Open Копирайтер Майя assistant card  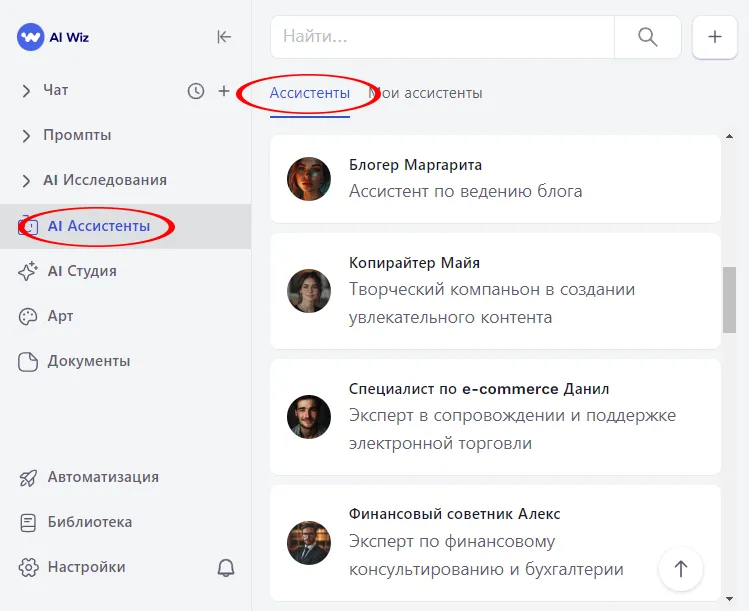[x=495, y=291]
